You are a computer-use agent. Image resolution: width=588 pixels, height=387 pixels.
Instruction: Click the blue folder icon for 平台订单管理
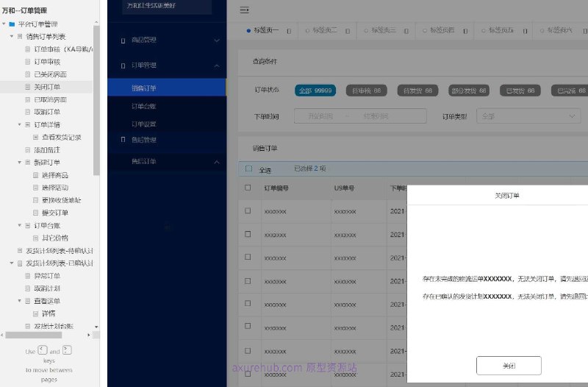12,24
